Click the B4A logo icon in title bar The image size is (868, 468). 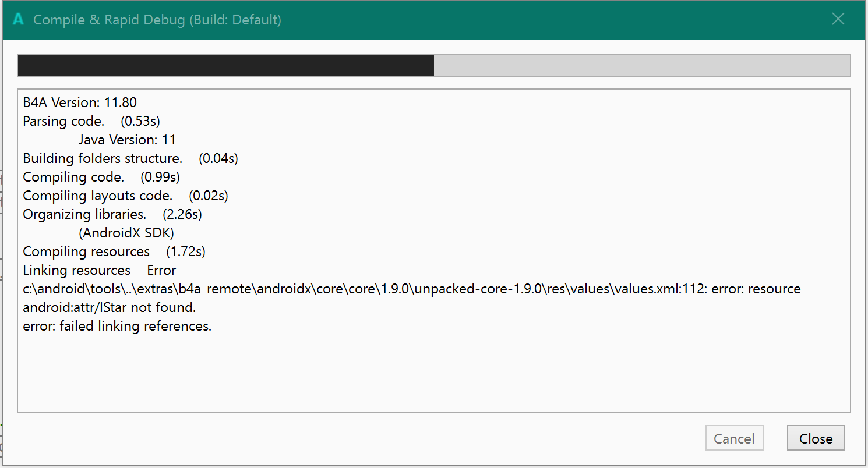click(x=18, y=20)
